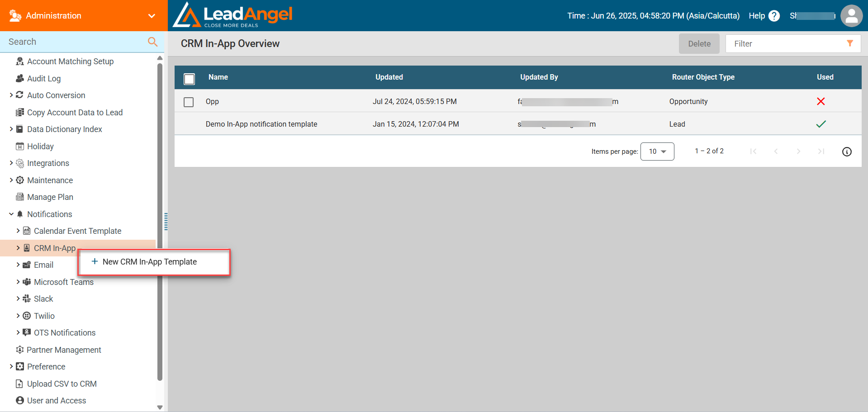868x412 pixels.
Task: Collapse the Notifications tree section
Action: click(11, 214)
